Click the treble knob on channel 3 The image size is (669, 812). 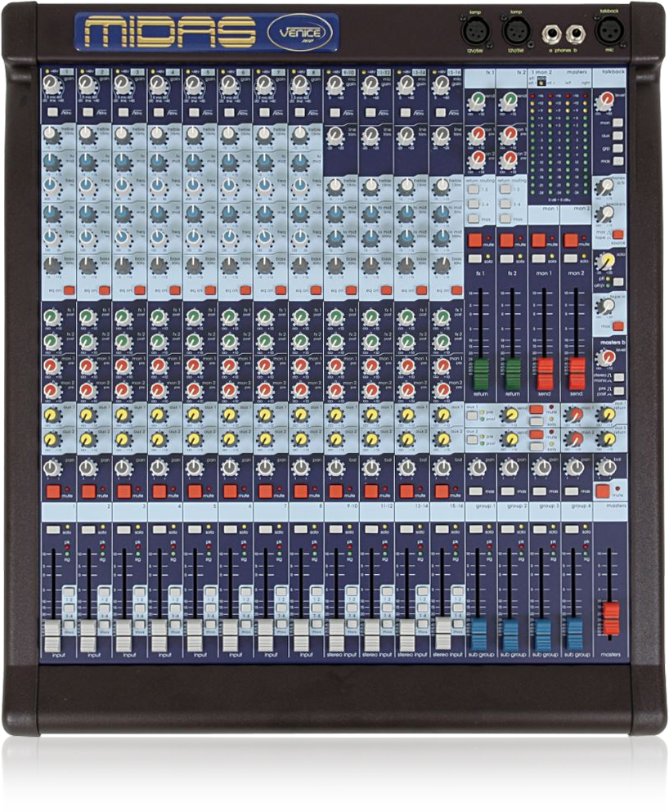(122, 135)
